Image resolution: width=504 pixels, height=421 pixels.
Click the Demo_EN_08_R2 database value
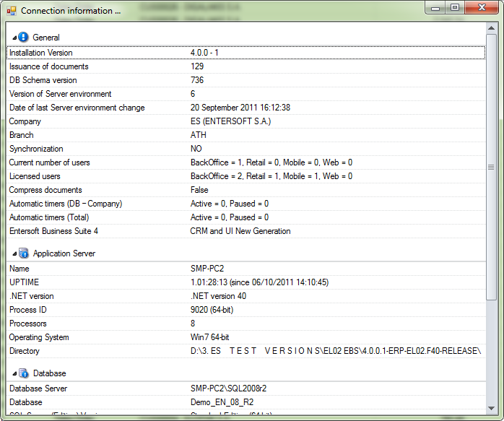point(222,402)
